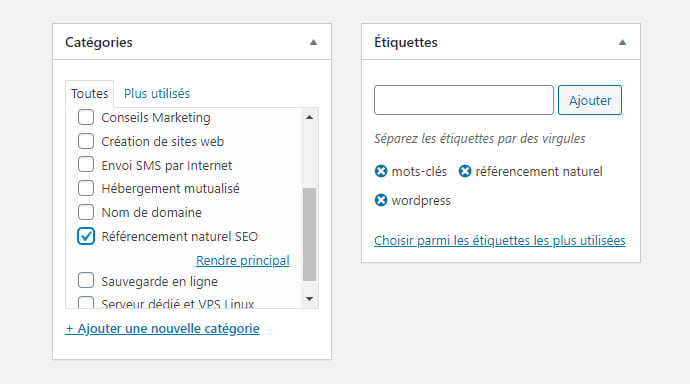Uncheck Référencement naturel SEO category
The height and width of the screenshot is (384, 690).
click(86, 236)
